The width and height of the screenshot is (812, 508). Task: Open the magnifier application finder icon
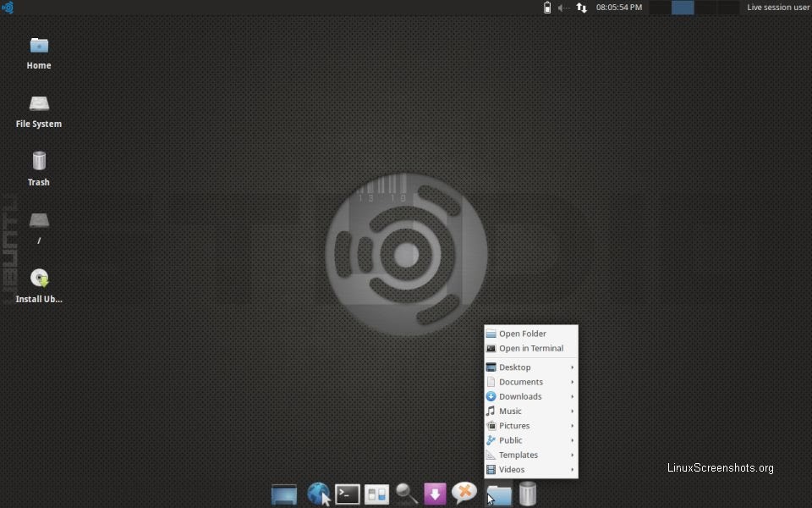[407, 494]
